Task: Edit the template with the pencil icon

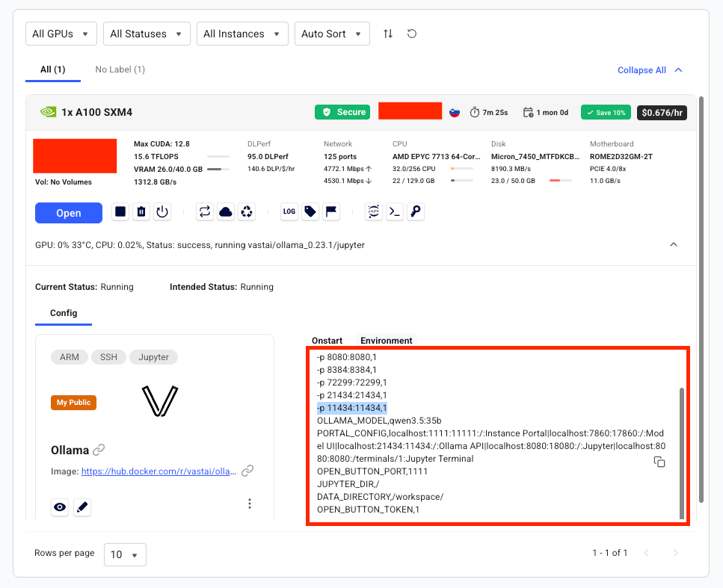Action: tap(82, 507)
